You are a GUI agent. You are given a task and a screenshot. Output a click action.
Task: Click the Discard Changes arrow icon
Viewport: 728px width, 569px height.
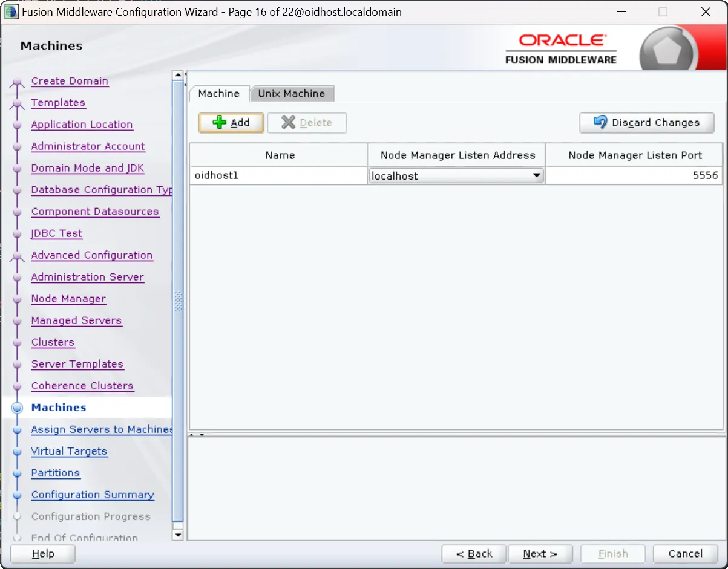[x=600, y=123]
